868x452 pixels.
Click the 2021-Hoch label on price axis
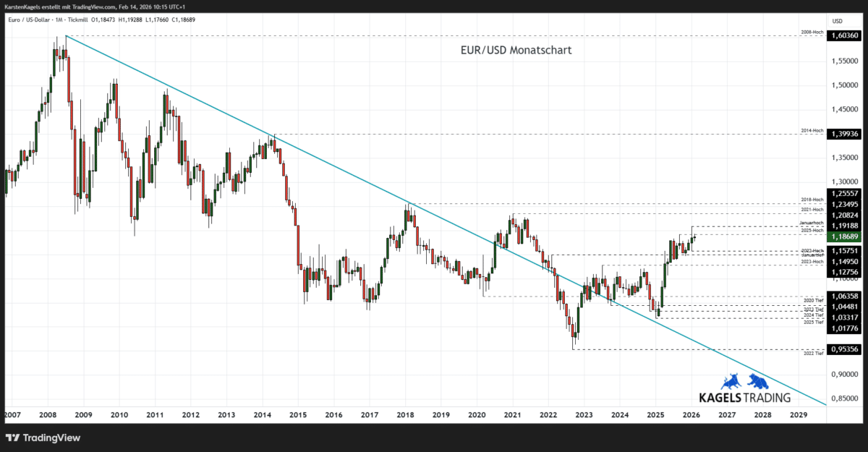[813, 210]
